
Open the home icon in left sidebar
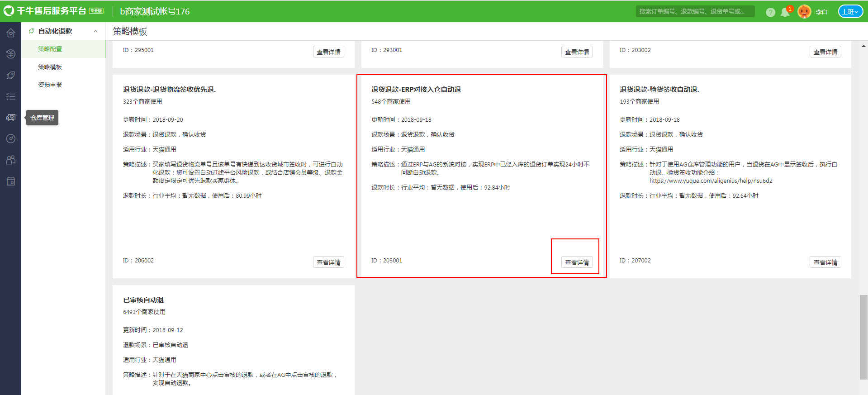tap(11, 33)
